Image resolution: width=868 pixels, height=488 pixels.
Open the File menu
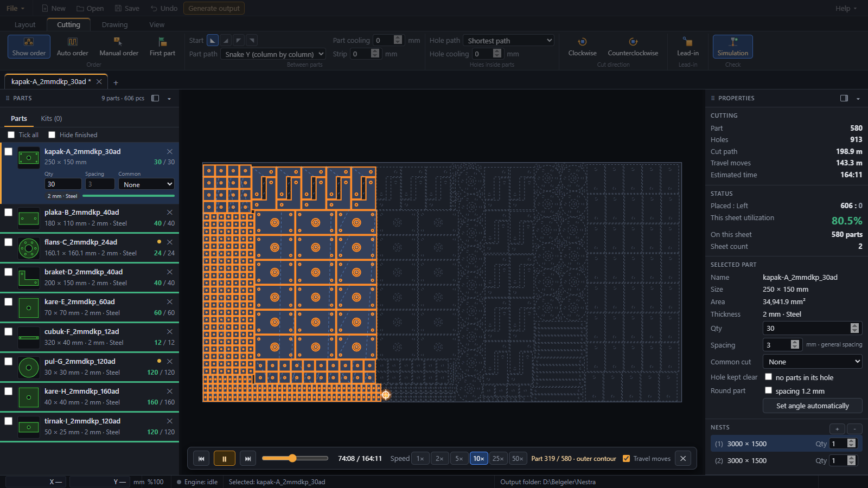pos(15,8)
